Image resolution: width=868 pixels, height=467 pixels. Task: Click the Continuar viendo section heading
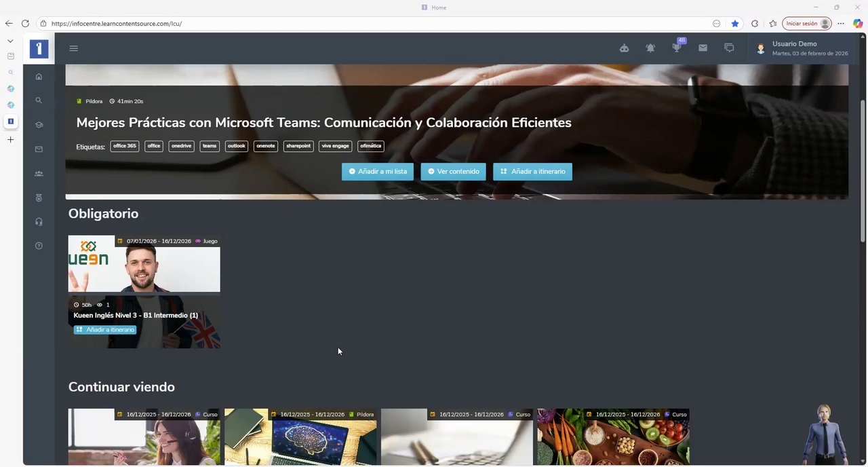121,387
